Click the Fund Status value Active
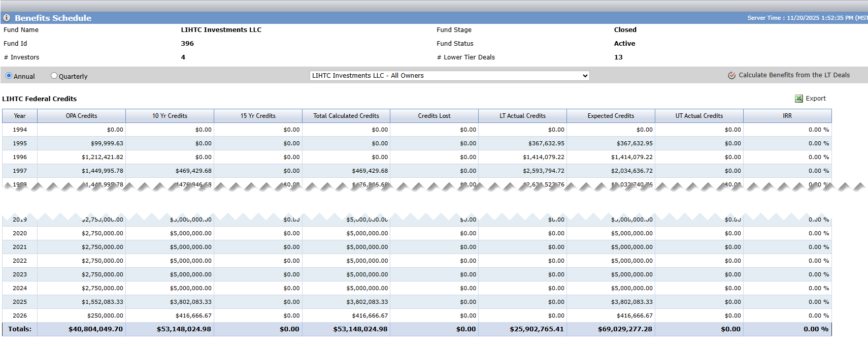The width and height of the screenshot is (868, 345). [624, 44]
